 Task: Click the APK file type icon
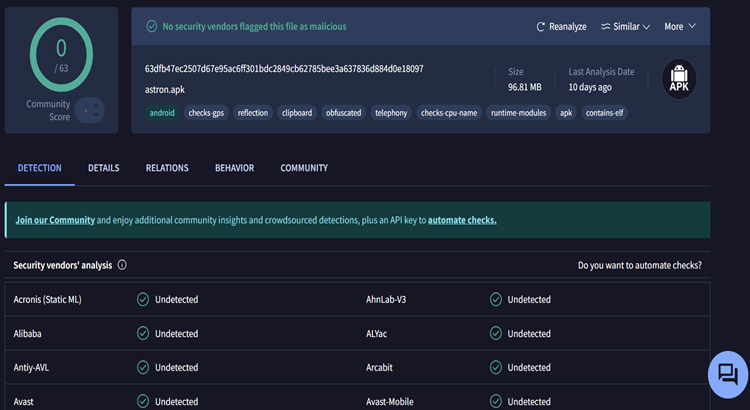(679, 79)
